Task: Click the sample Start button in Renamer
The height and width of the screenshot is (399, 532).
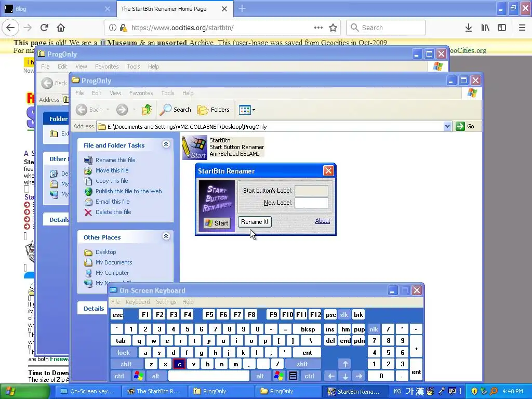Action: [217, 223]
